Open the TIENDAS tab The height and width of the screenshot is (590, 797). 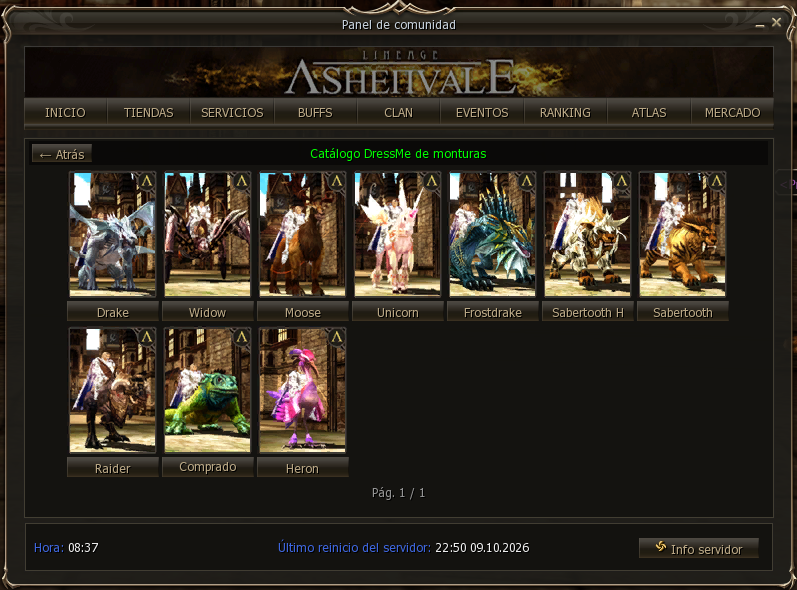point(148,112)
